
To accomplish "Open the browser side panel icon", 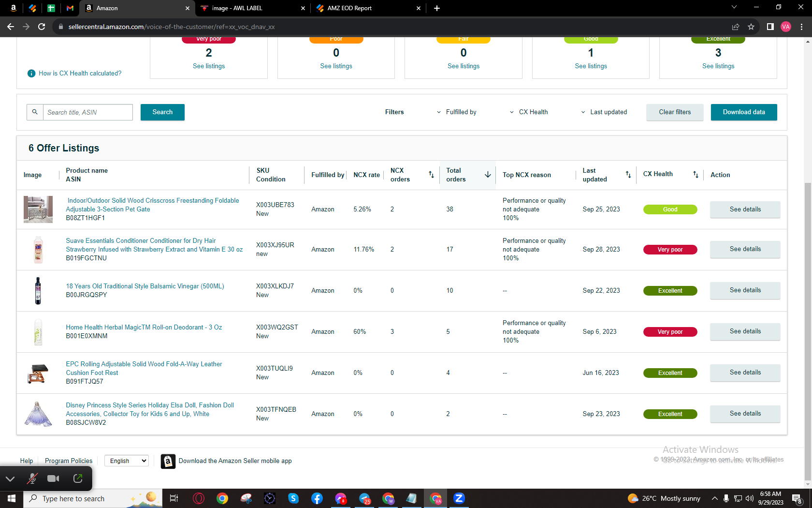I will click(770, 27).
